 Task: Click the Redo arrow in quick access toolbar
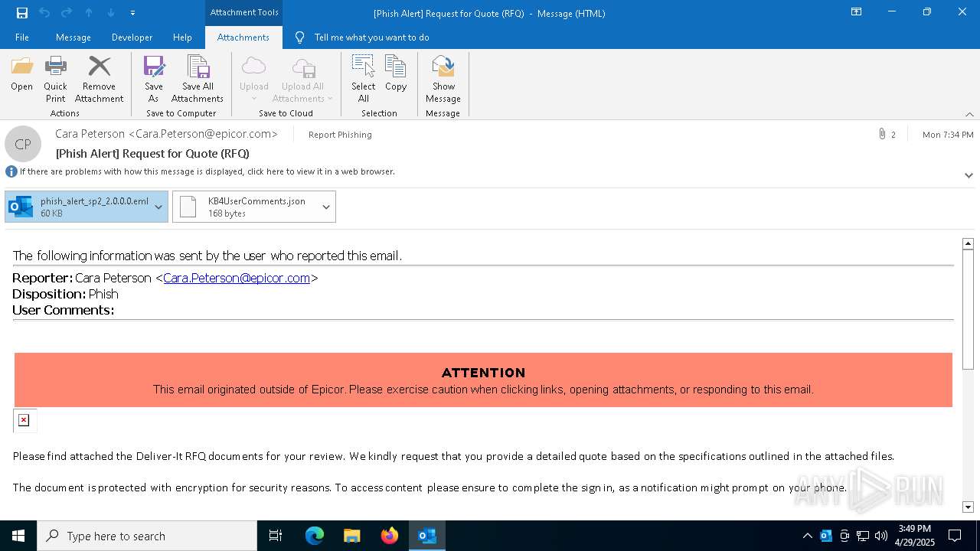(67, 13)
